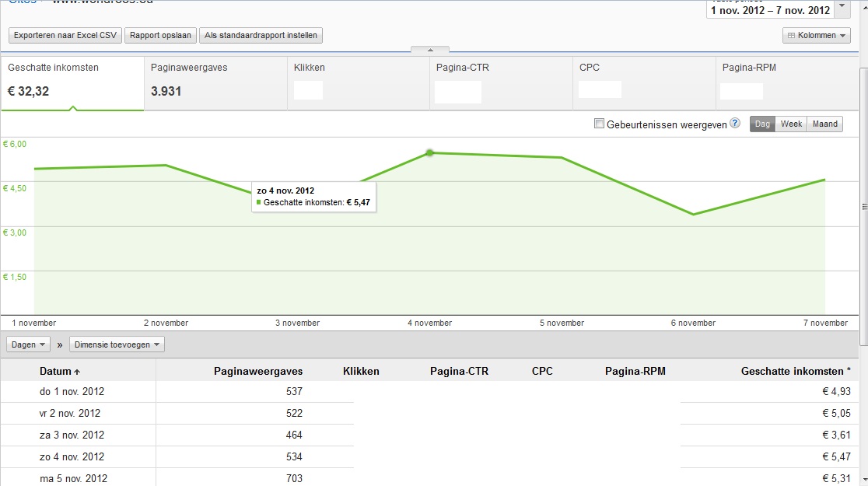The width and height of the screenshot is (868, 486).
Task: Sort table by Paginaweergaves column header
Action: [258, 372]
